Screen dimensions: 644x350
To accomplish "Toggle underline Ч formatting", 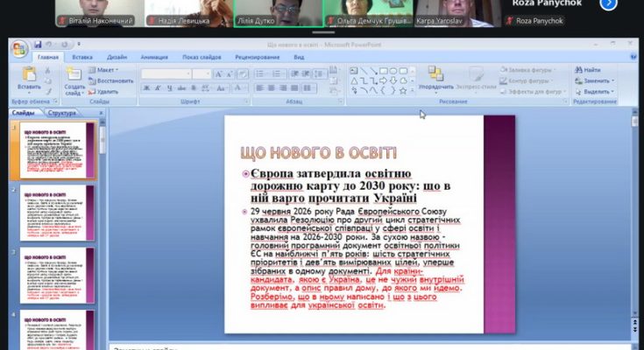I will (x=169, y=87).
